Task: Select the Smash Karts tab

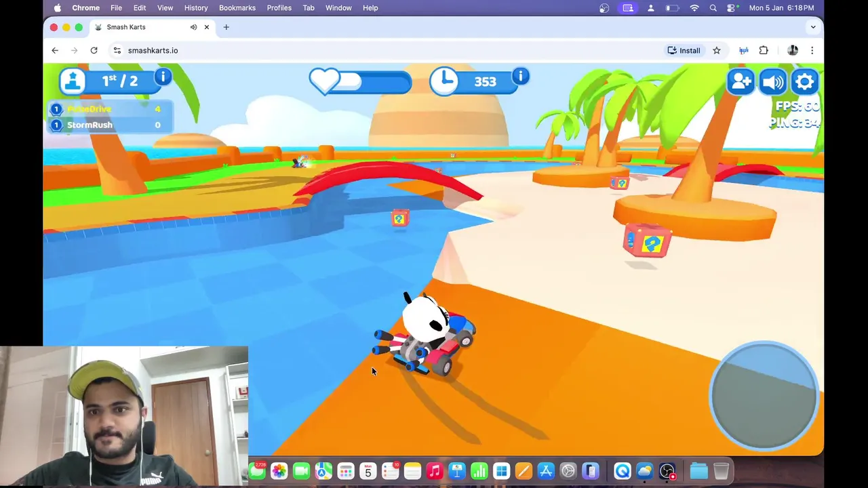Action: pyautogui.click(x=151, y=27)
